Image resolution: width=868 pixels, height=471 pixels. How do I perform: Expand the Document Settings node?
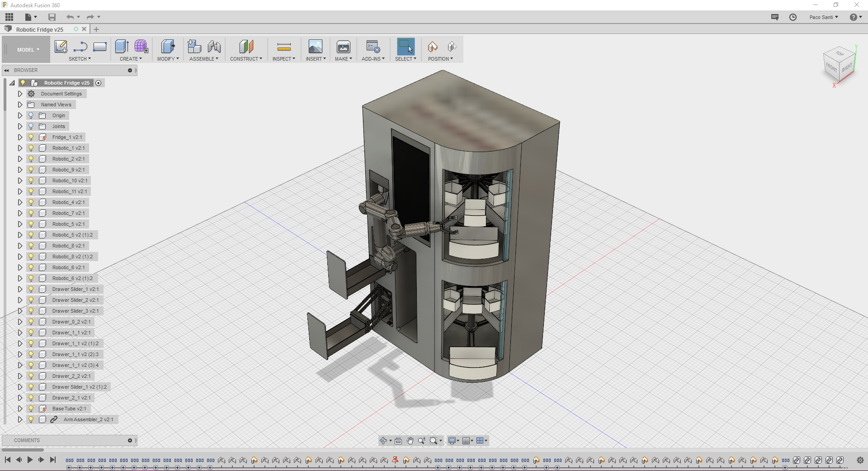tap(20, 94)
